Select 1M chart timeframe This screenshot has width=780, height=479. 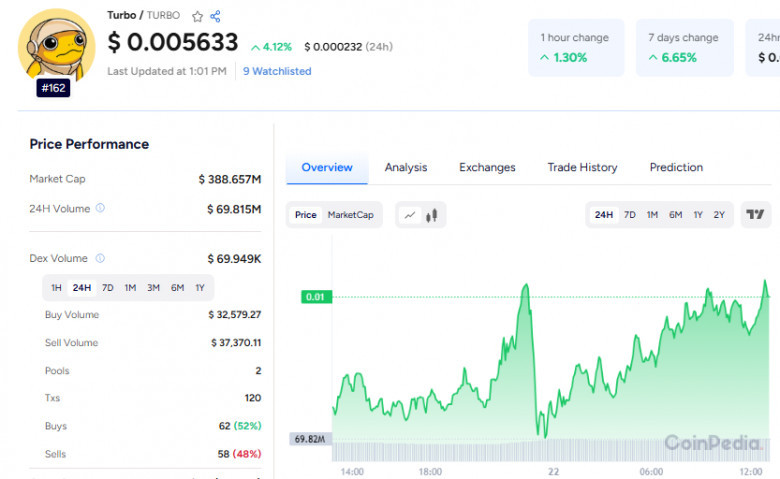[652, 215]
